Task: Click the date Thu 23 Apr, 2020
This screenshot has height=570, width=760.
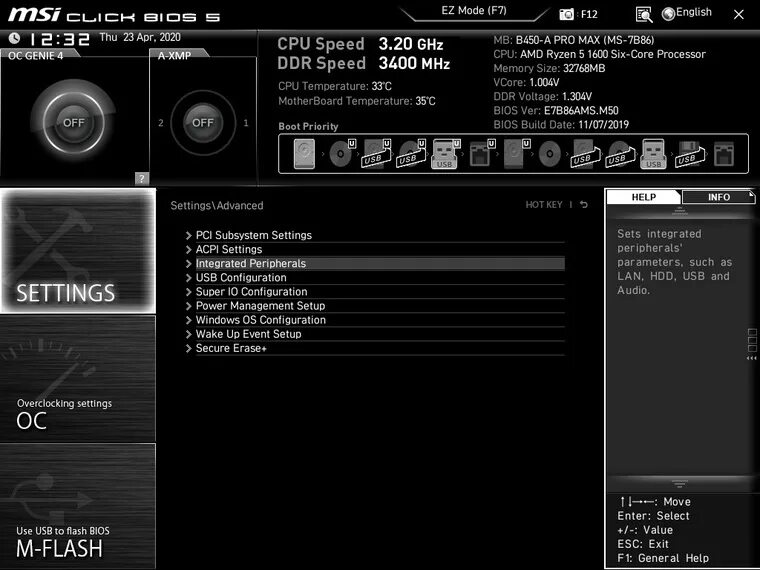Action: (x=140, y=37)
